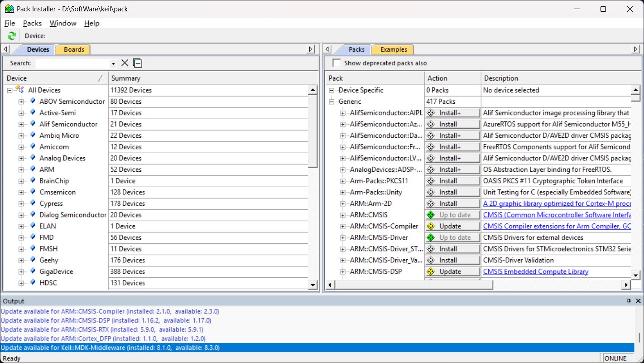Click the left arrow beside the Packs tab
The image size is (644, 363).
[328, 49]
